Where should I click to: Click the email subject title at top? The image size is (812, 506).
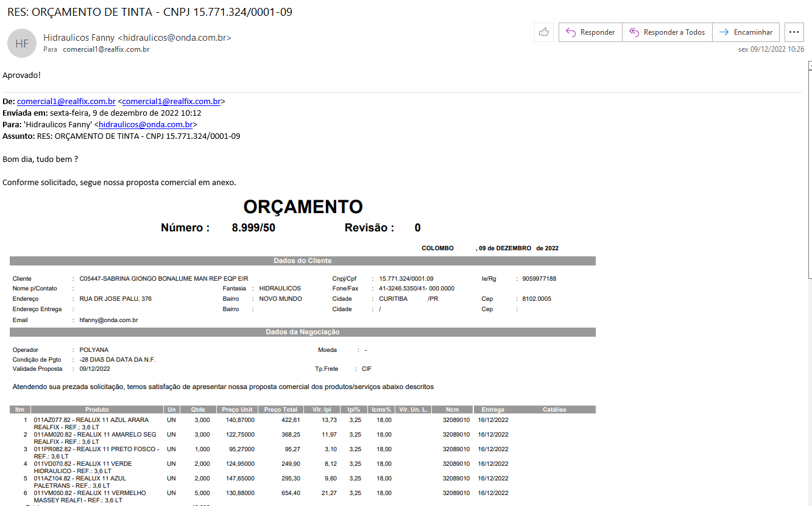pyautogui.click(x=149, y=12)
